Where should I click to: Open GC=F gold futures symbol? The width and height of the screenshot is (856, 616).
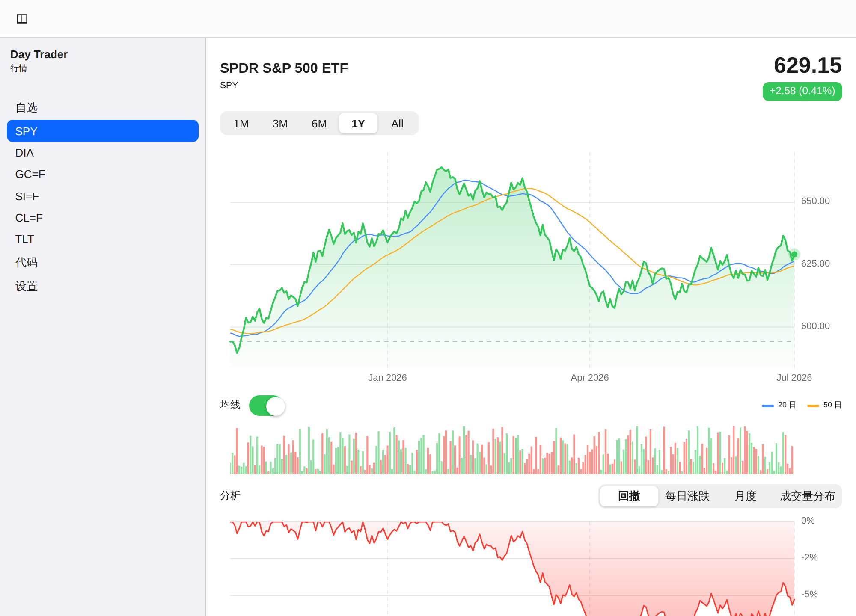tap(103, 174)
